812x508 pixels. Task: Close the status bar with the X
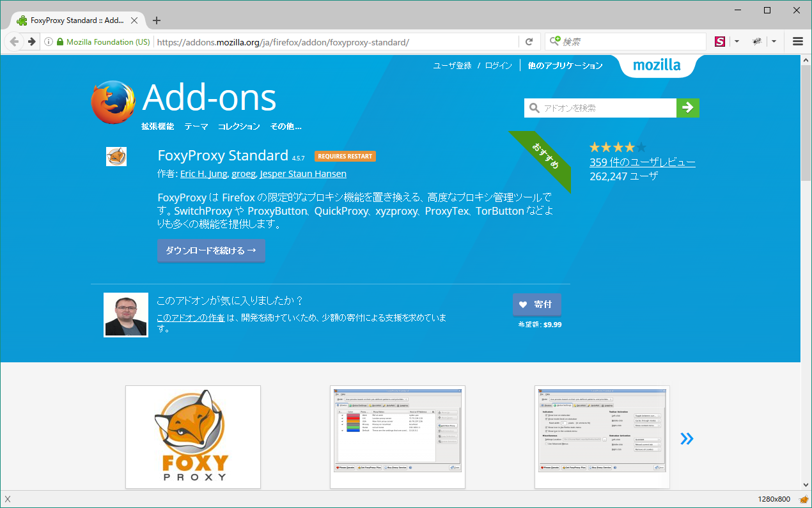(x=8, y=499)
